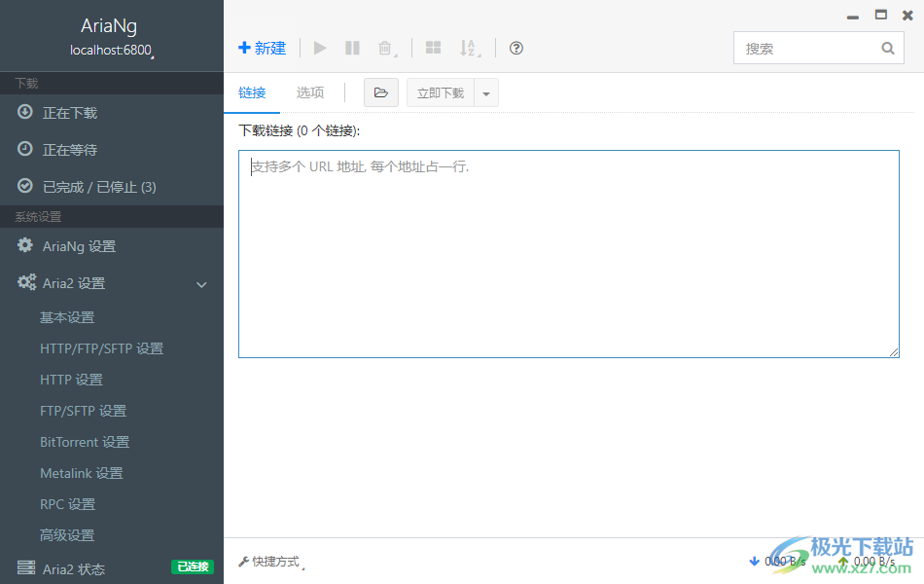
Task: Click the 已连接 status badge
Action: [x=193, y=566]
